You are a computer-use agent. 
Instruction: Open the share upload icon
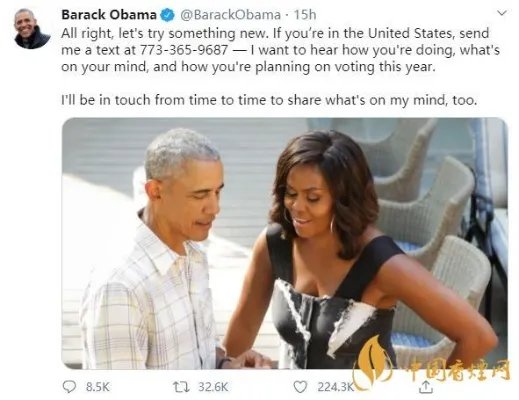[x=425, y=387]
